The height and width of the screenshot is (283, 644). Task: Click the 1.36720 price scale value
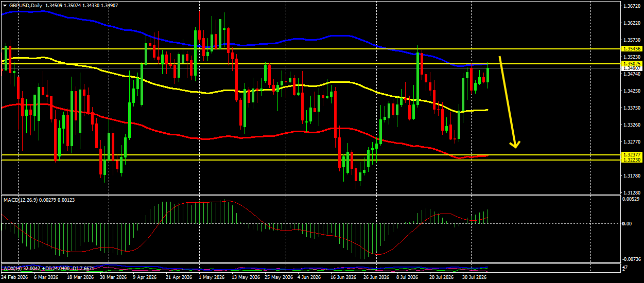631,6
